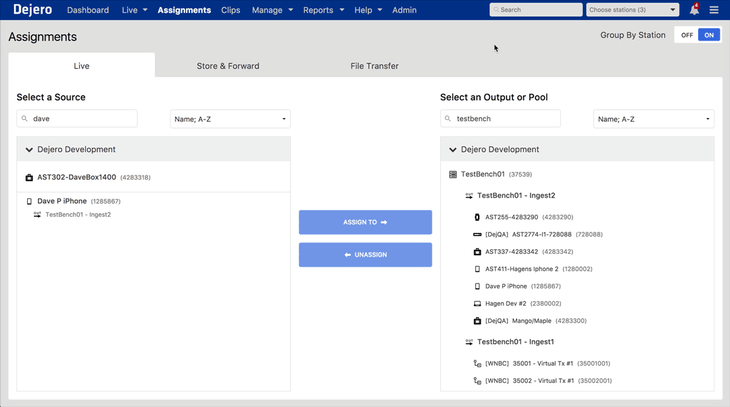Open the source sort Name; A-Z dropdown
This screenshot has width=730, height=407.
pos(230,119)
